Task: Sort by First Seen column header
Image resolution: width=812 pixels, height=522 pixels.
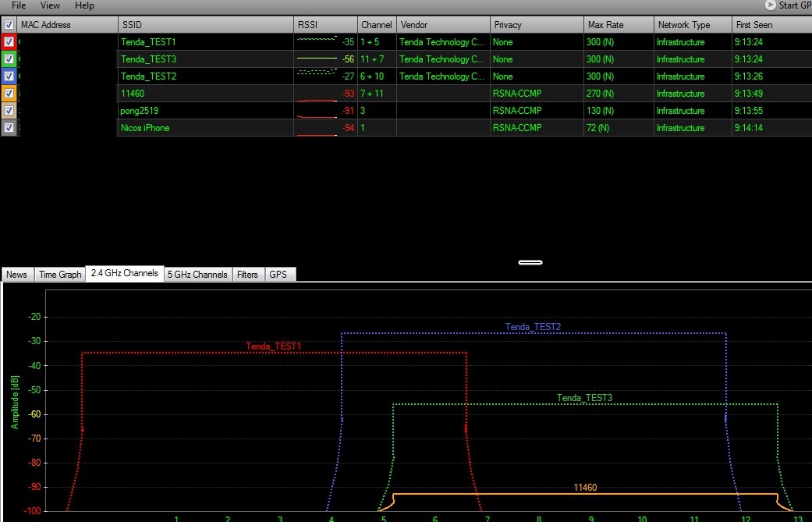Action: pos(772,24)
